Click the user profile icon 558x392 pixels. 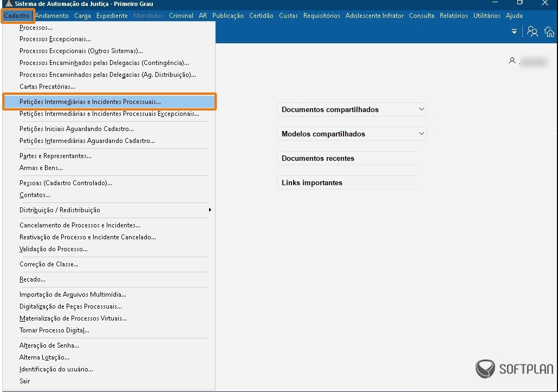512,61
